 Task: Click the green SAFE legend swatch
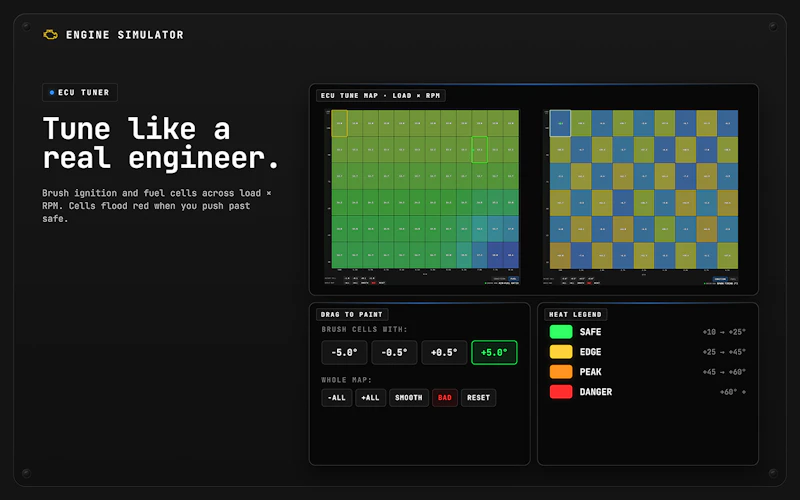[x=561, y=332]
